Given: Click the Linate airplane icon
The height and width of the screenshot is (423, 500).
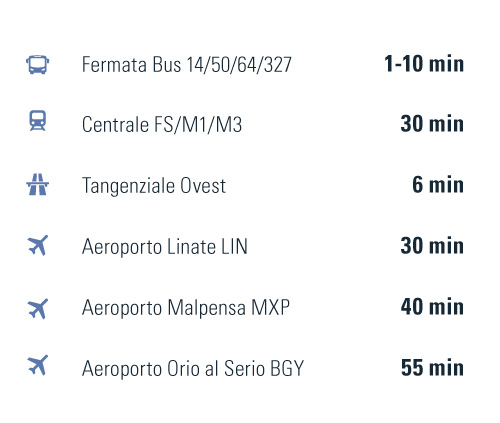Looking at the screenshot, I should 38,245.
